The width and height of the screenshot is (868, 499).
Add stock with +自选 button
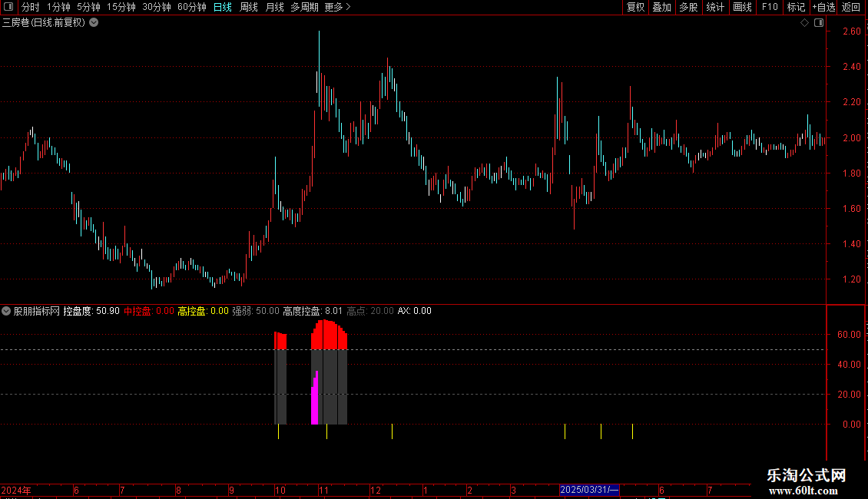click(x=823, y=7)
